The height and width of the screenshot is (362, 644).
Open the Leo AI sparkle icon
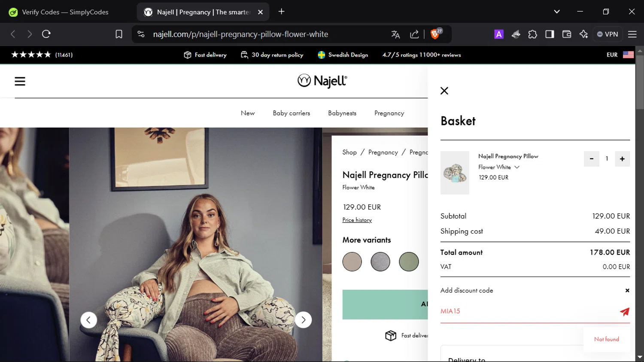click(583, 34)
